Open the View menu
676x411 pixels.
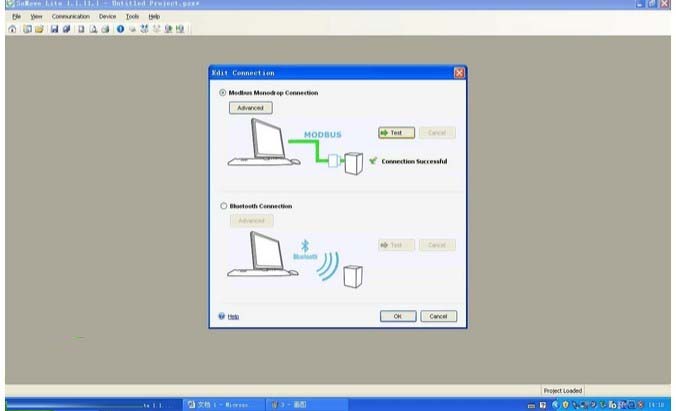37,16
